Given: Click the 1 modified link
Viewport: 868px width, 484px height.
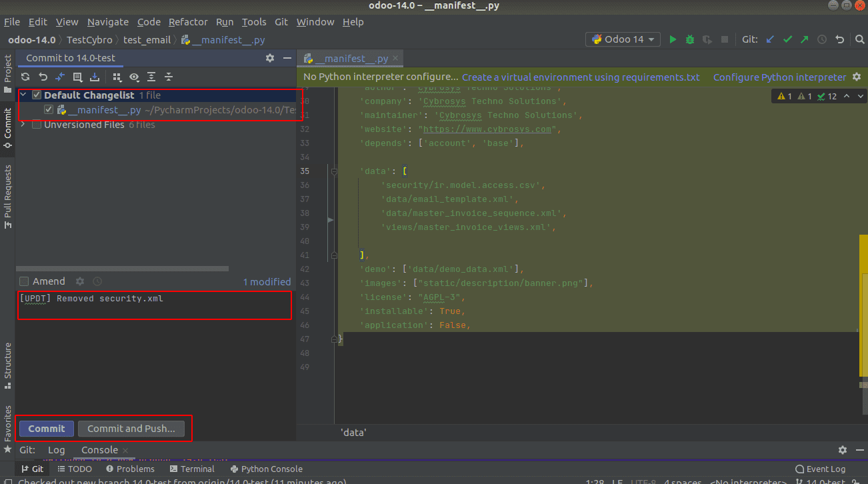Looking at the screenshot, I should pyautogui.click(x=267, y=281).
